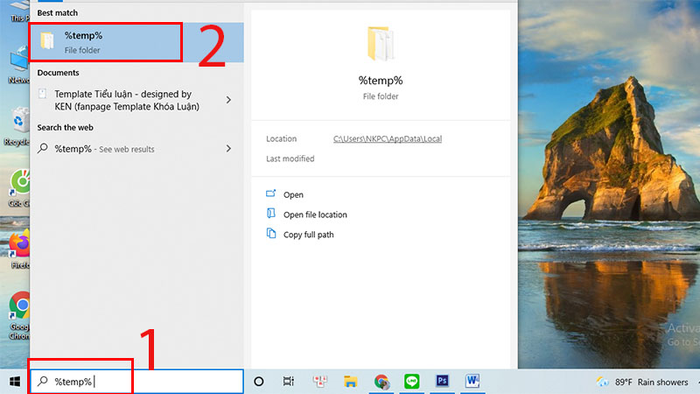Click the %temp% search input box
This screenshot has height=394, width=700.
click(x=137, y=382)
